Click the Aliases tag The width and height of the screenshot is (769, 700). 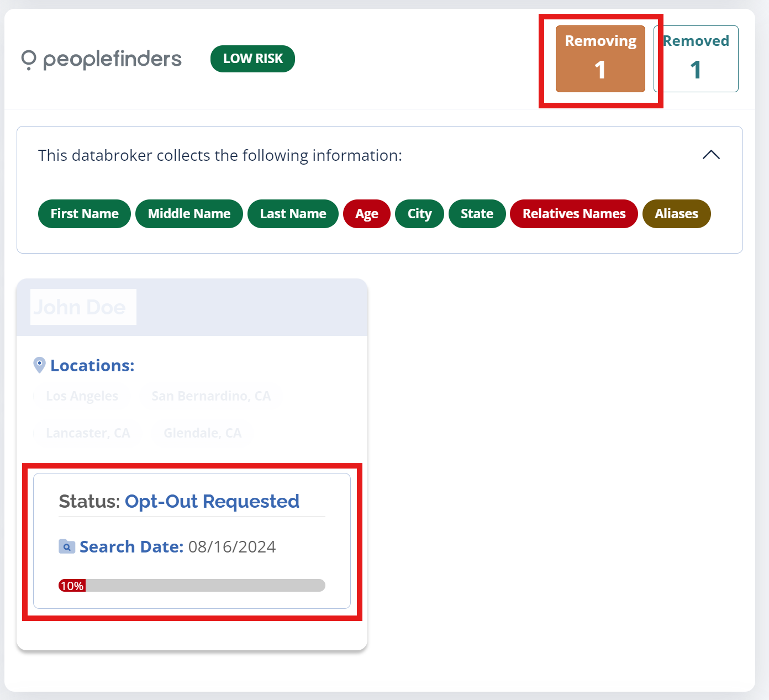click(676, 214)
